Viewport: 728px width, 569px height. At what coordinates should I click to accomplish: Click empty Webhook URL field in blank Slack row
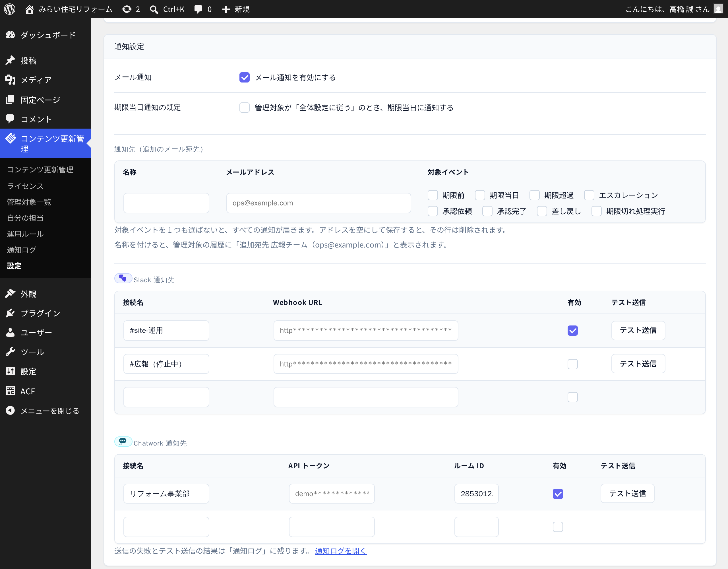[366, 397]
